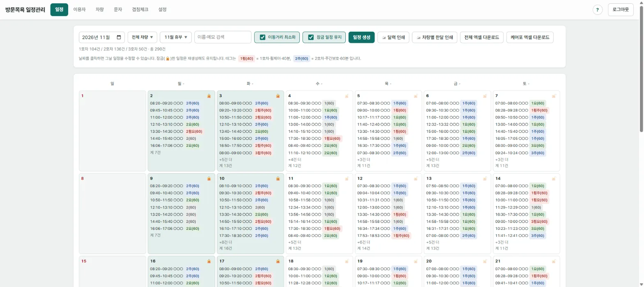Screen dimensions: 644x287
Task: Go to the 겹침체크 tab
Action: [x=140, y=9]
